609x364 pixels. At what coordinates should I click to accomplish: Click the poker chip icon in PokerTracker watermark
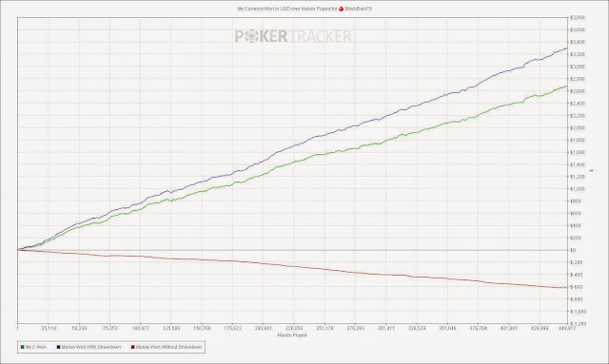click(x=251, y=36)
